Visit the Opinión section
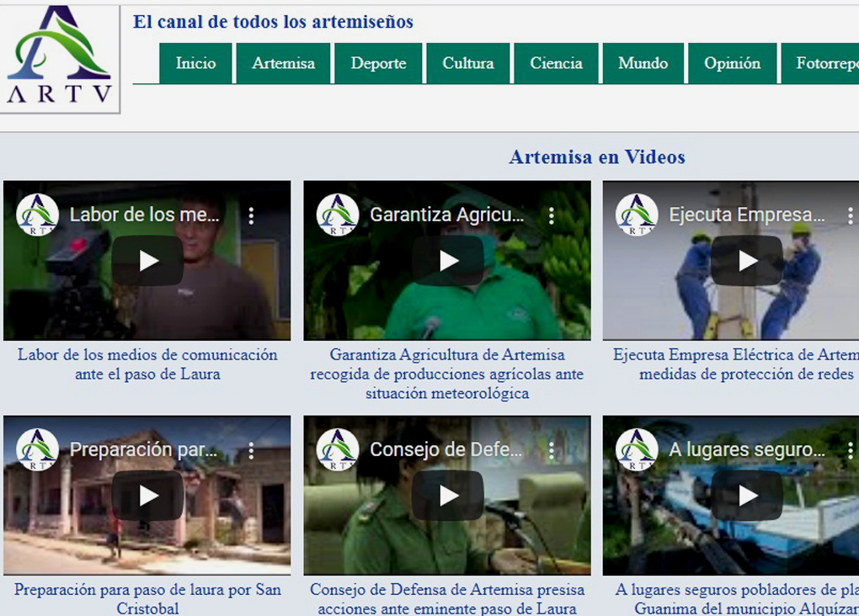Viewport: 859px width, 616px height. pos(732,62)
